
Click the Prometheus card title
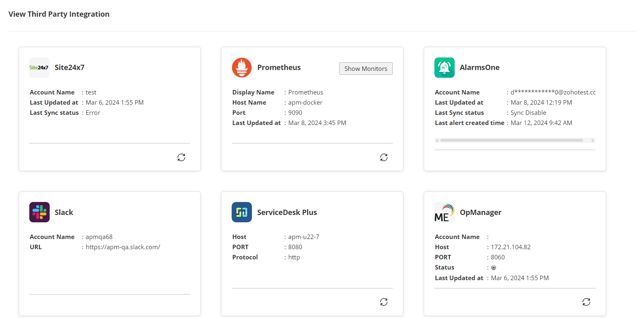click(x=279, y=68)
